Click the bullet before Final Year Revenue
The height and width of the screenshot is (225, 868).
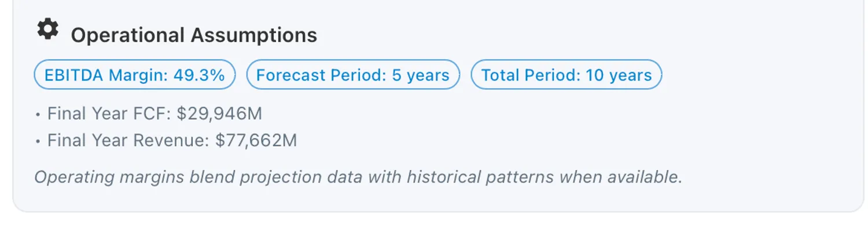coord(38,142)
